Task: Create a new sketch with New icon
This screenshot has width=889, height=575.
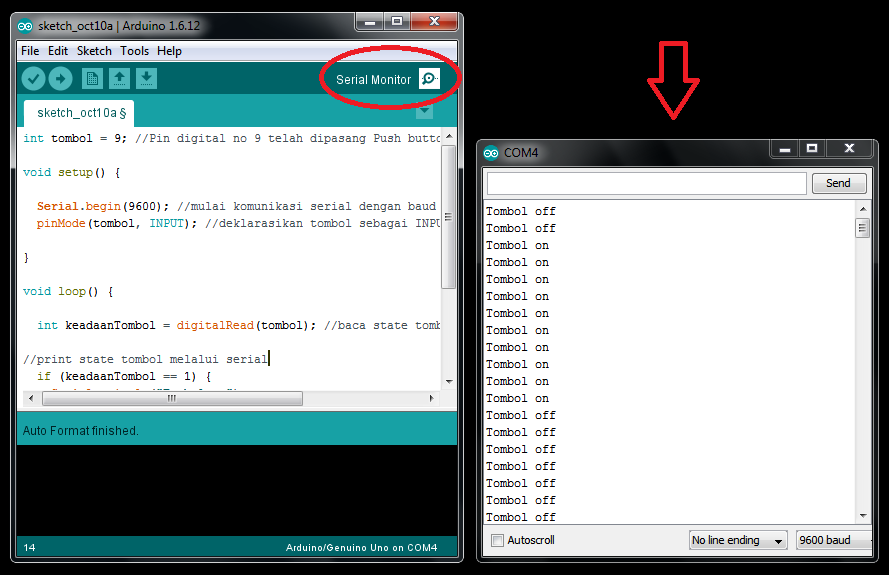Action: click(92, 78)
